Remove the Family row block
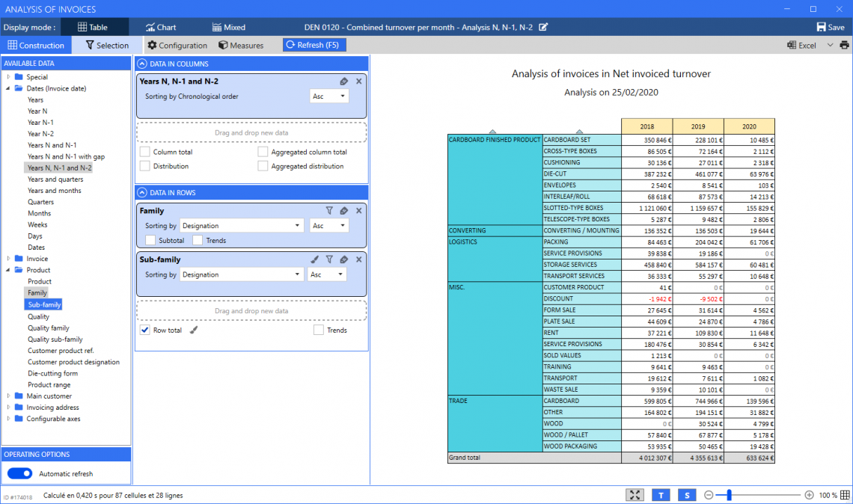Image resolution: width=853 pixels, height=504 pixels. click(x=359, y=210)
